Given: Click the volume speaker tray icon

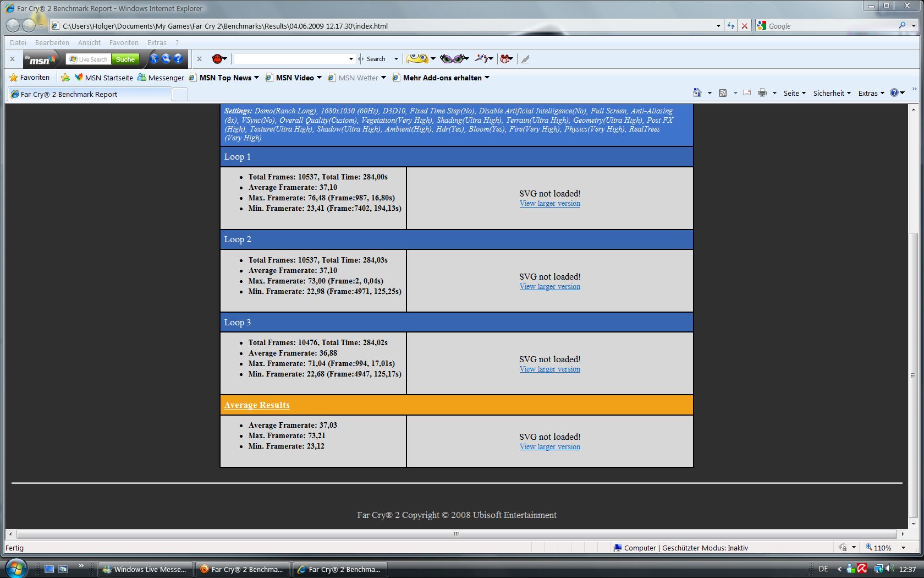Looking at the screenshot, I should click(x=890, y=569).
